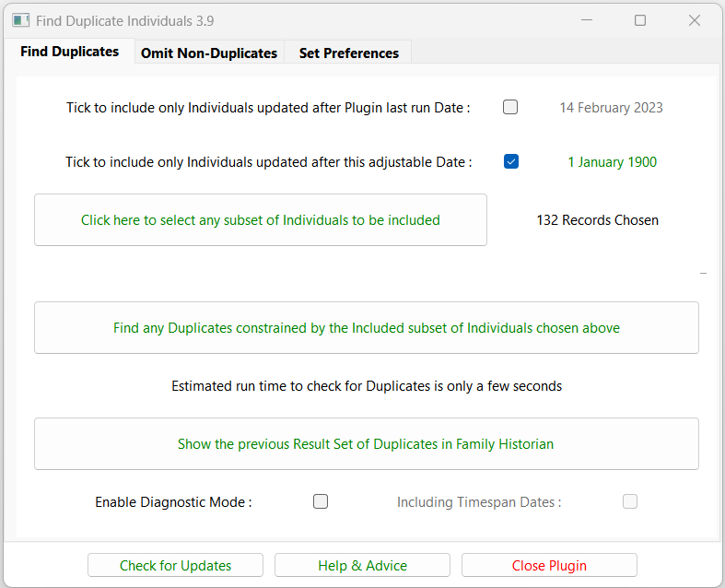This screenshot has height=588, width=725.
Task: Enable the Plugin last run Date checkbox
Action: click(510, 107)
